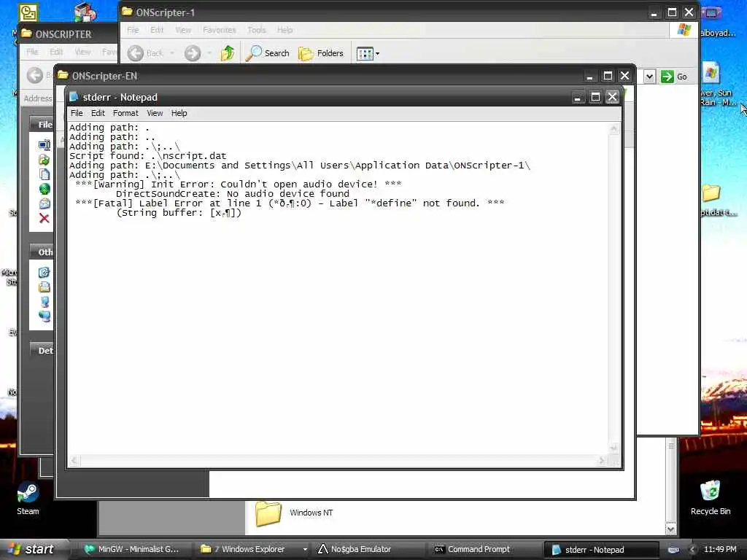Screen dimensions: 747x560
Task: Click the copy file task icon
Action: tap(44, 174)
